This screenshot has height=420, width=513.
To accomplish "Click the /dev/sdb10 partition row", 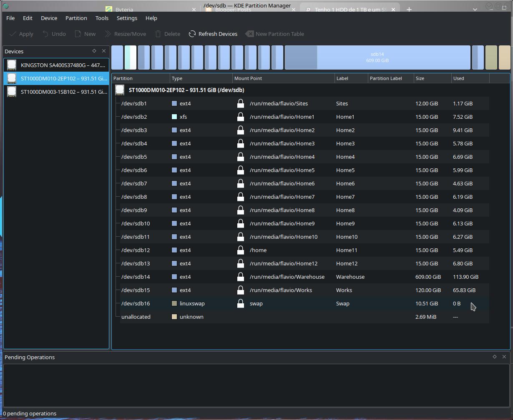I will click(x=304, y=223).
